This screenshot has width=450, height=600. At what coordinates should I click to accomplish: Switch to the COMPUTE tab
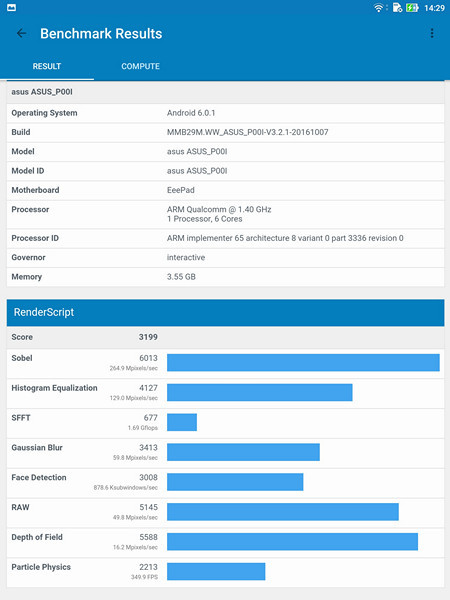140,66
